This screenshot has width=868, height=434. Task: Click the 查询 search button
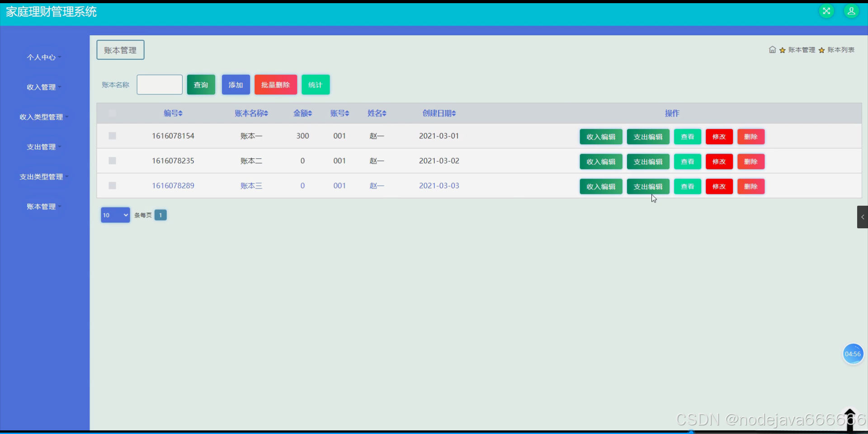pyautogui.click(x=201, y=85)
